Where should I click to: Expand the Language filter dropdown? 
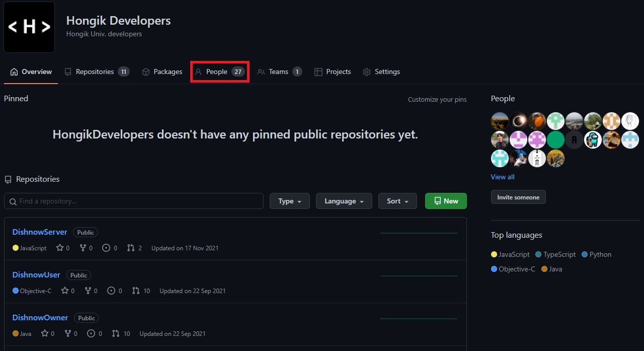(x=344, y=201)
